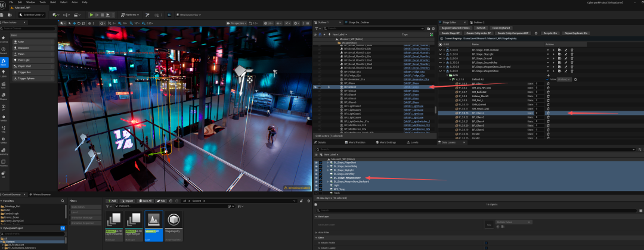Expand the DL_Stage_WeaponStore_Backyard data layer

(x=328, y=182)
